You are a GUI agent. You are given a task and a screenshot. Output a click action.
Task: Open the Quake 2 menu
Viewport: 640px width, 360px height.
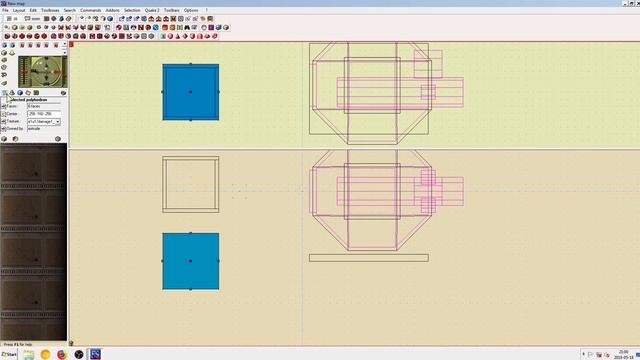(x=152, y=10)
